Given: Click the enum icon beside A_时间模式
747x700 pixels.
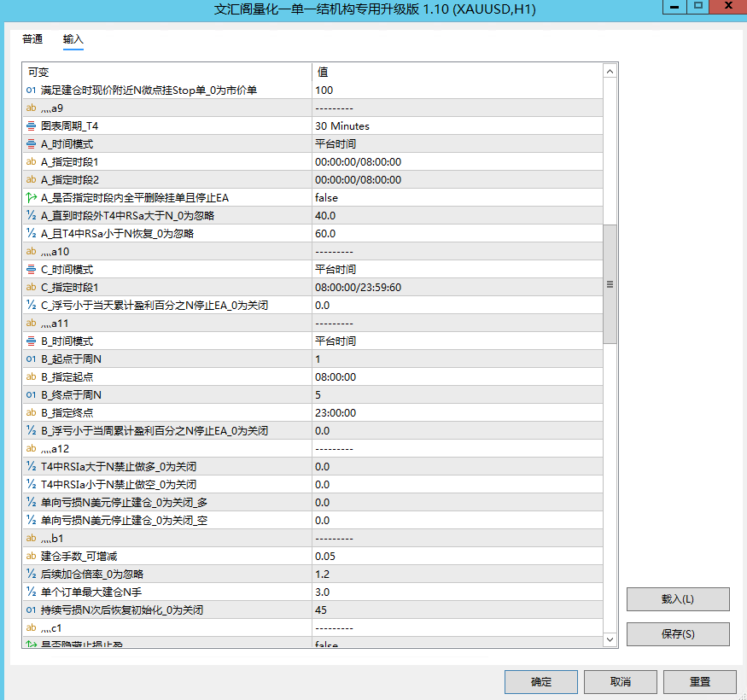Looking at the screenshot, I should tap(31, 144).
